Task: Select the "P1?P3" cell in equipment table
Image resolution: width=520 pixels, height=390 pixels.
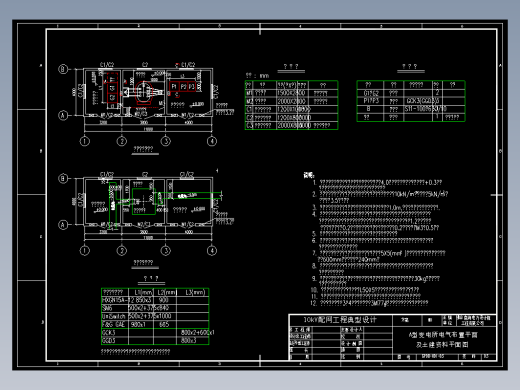Action: coord(371,101)
